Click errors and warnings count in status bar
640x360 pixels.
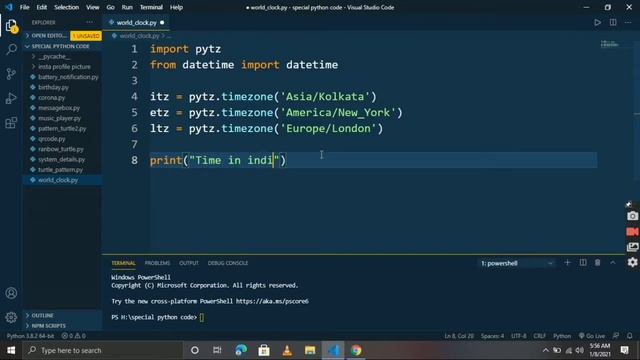(73, 336)
